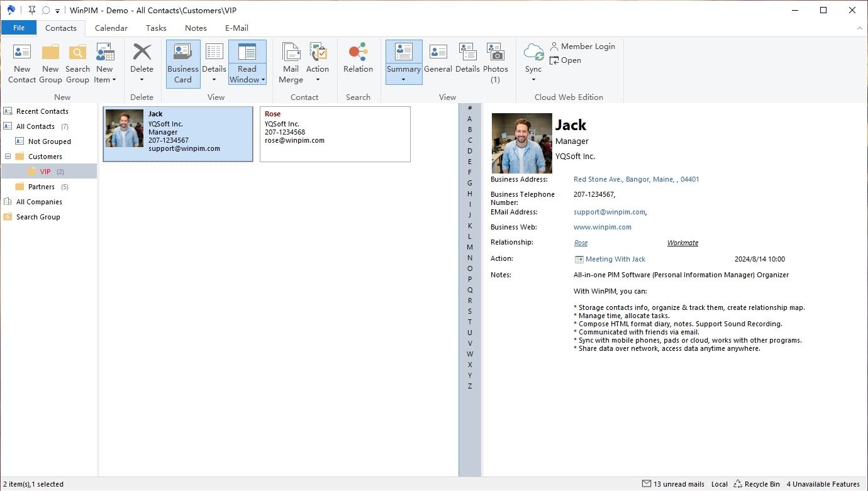This screenshot has width=868, height=491.
Task: Click 4 Unavailable Features in status bar
Action: [x=823, y=484]
